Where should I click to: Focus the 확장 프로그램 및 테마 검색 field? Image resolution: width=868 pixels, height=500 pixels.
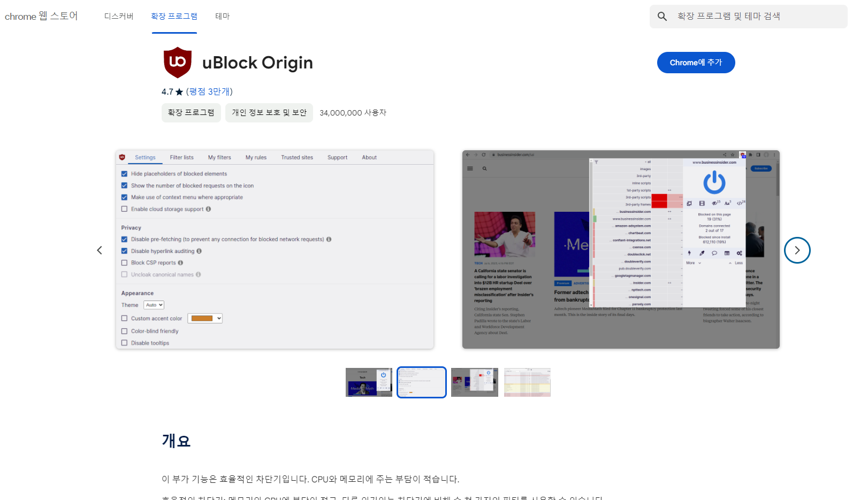pos(749,17)
